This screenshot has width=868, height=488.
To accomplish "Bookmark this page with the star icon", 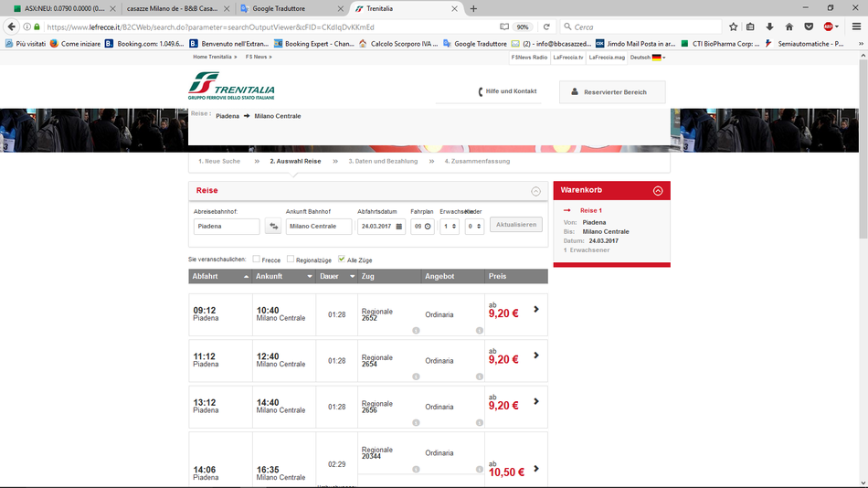I will [x=734, y=27].
